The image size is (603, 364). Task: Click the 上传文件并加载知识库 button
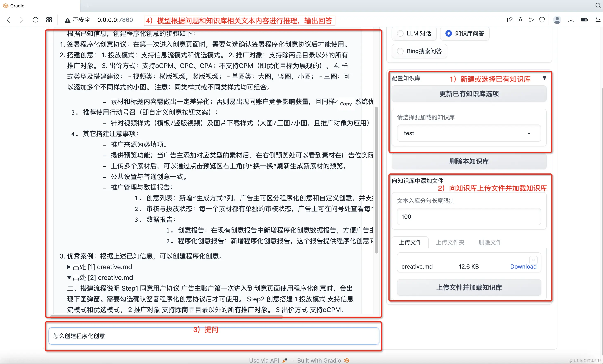tap(469, 288)
